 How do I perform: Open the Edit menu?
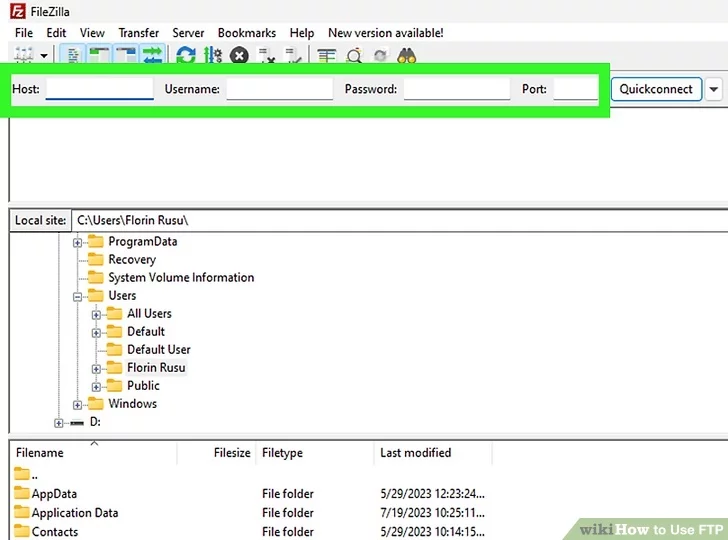(56, 33)
